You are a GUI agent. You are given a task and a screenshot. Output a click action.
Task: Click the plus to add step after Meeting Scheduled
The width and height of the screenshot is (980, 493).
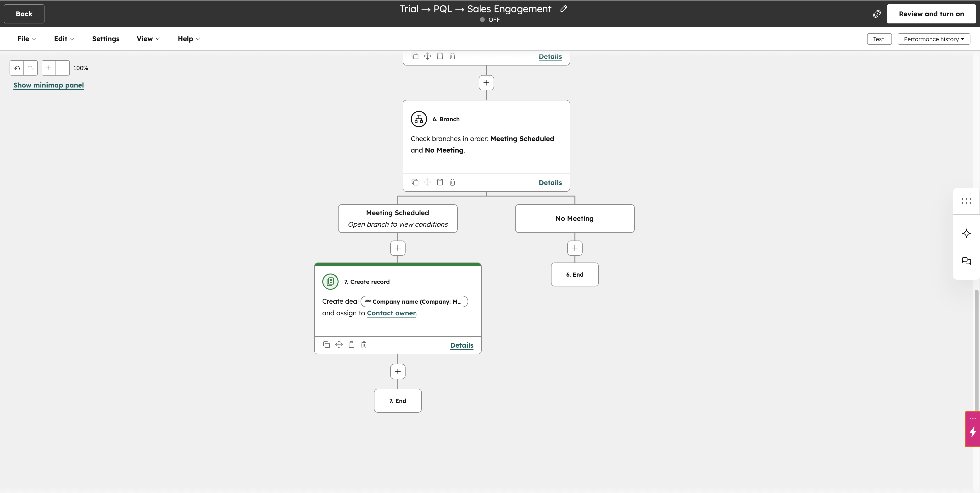click(x=398, y=248)
